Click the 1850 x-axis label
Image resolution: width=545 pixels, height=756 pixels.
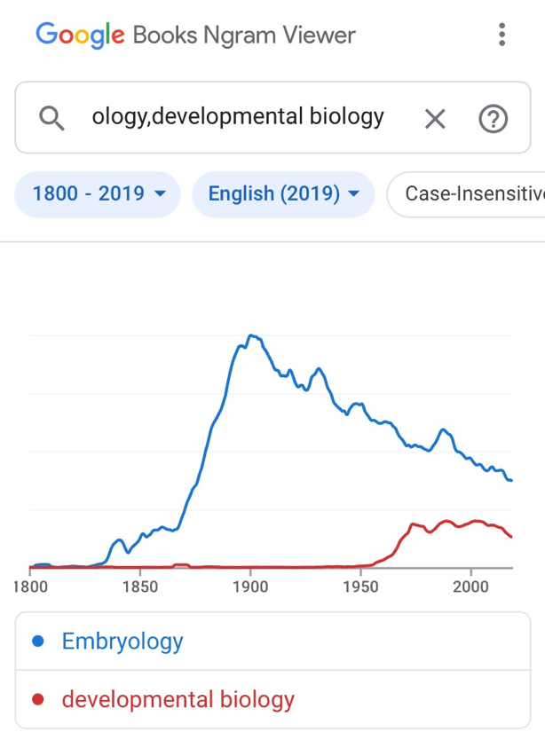point(140,587)
